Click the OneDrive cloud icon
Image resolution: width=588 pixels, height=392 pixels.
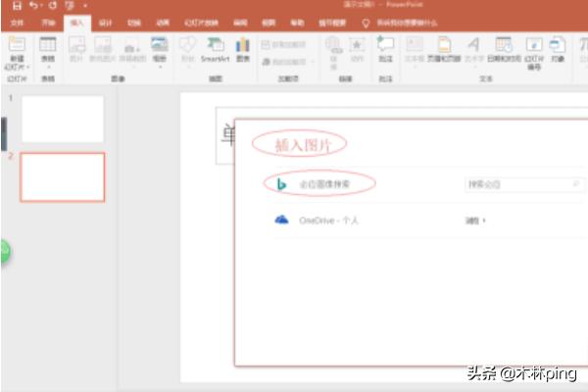coord(281,220)
